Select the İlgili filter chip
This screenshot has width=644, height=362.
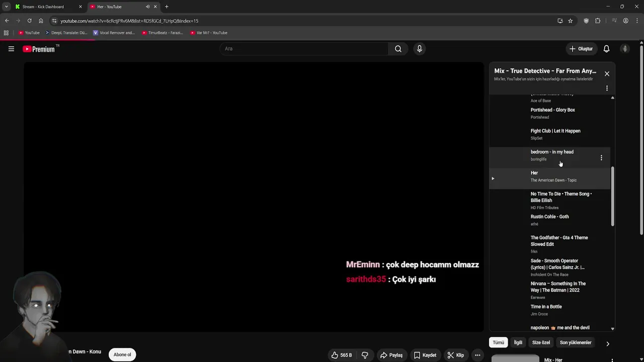click(x=518, y=342)
